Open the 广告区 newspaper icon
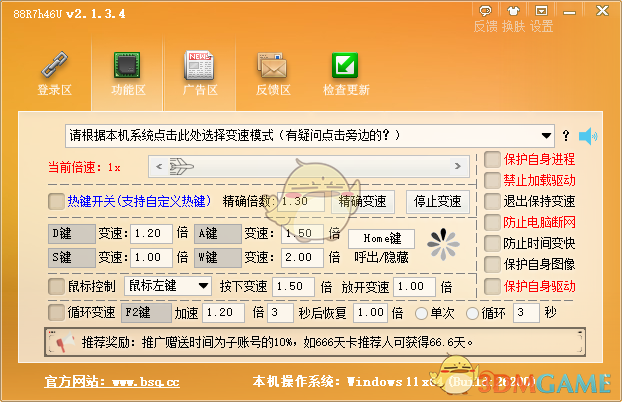The width and height of the screenshot is (622, 402). click(199, 65)
